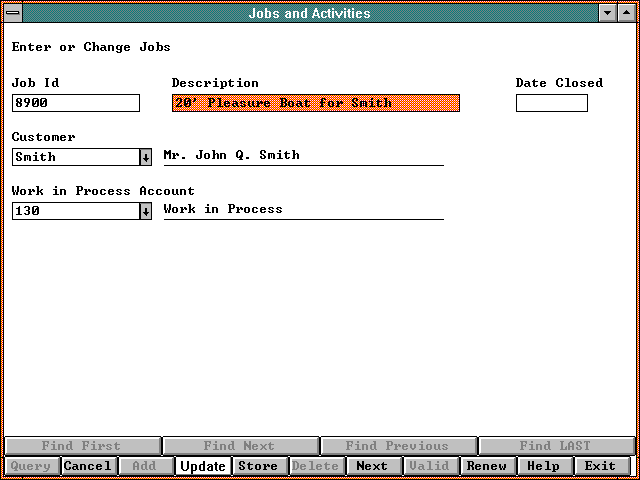Click the Date Closed field
This screenshot has width=640, height=480.
click(x=551, y=103)
